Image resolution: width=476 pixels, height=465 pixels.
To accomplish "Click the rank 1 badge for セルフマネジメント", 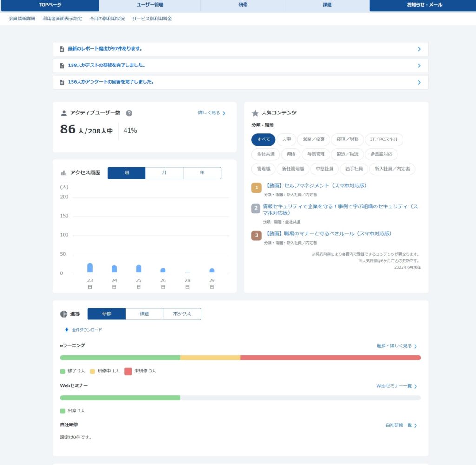I will pyautogui.click(x=256, y=187).
